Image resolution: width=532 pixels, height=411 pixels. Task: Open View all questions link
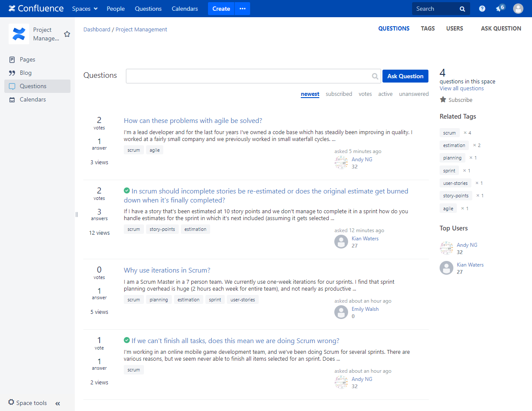pos(462,88)
